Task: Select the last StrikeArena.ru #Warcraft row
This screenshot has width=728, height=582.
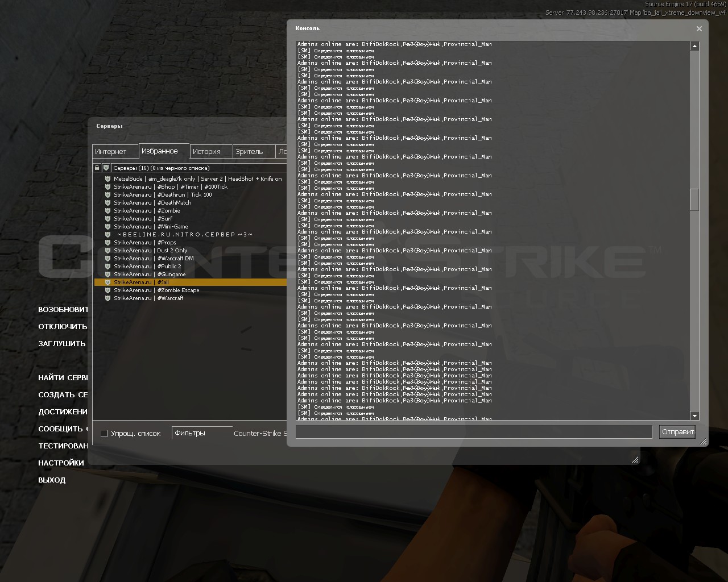Action: (x=191, y=298)
